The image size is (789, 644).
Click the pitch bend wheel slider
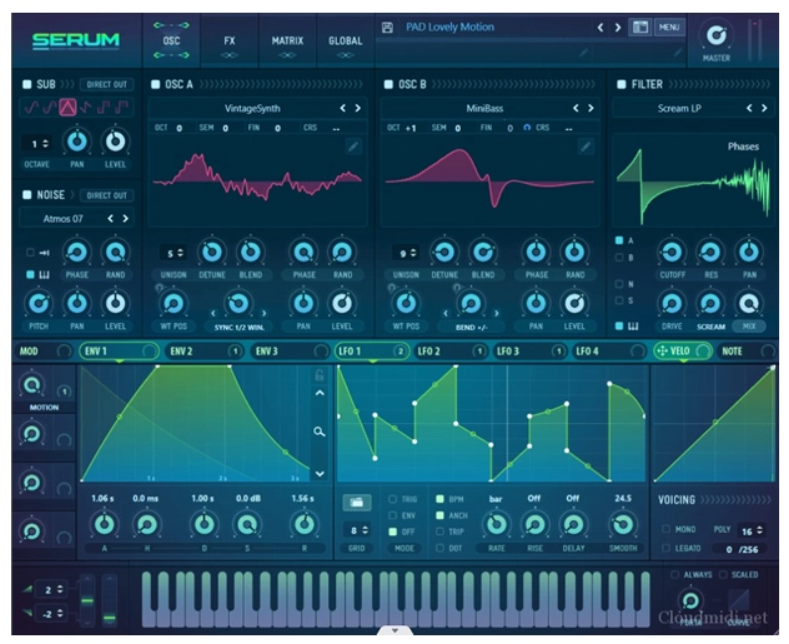point(87,600)
